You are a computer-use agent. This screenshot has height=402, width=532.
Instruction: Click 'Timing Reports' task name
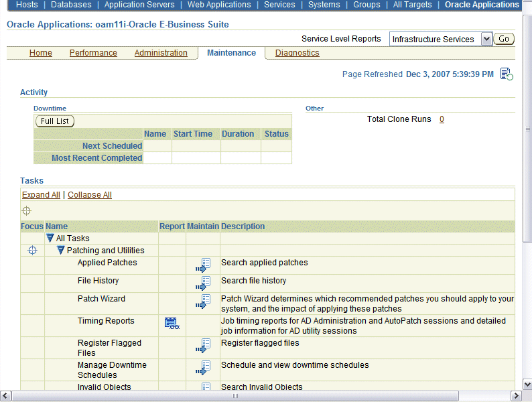coord(106,320)
